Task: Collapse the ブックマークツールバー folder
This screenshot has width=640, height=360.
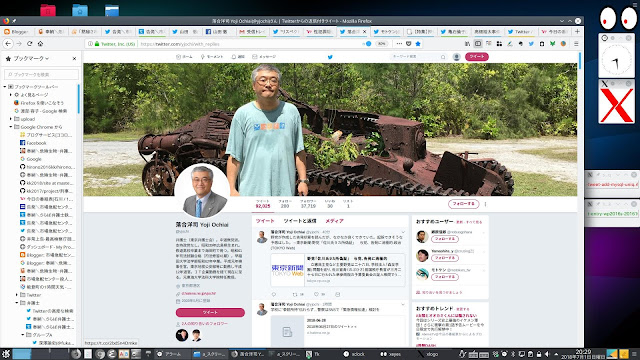Action: [x=5, y=87]
